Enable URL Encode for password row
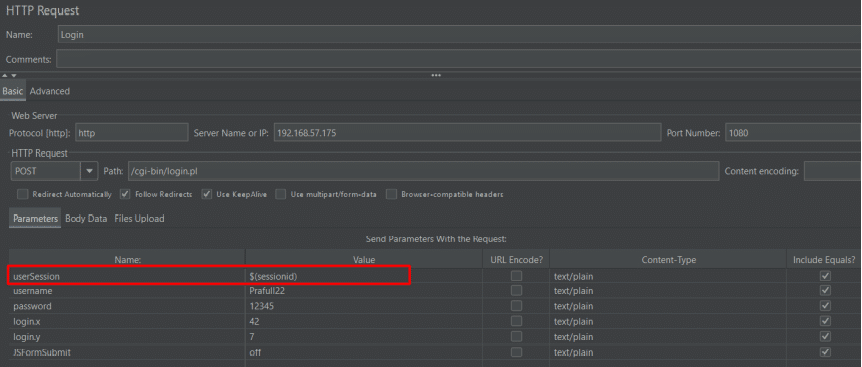This screenshot has height=367, width=862. point(516,306)
